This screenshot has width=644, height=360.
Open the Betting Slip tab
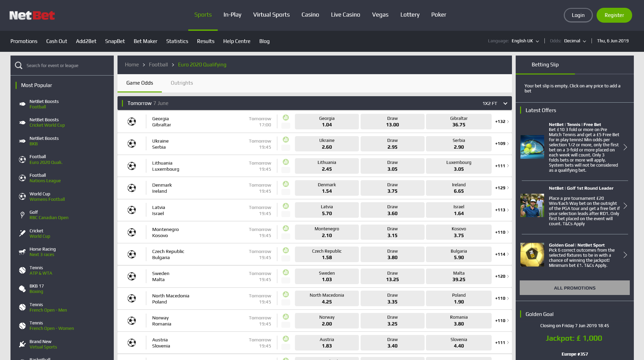click(x=545, y=65)
